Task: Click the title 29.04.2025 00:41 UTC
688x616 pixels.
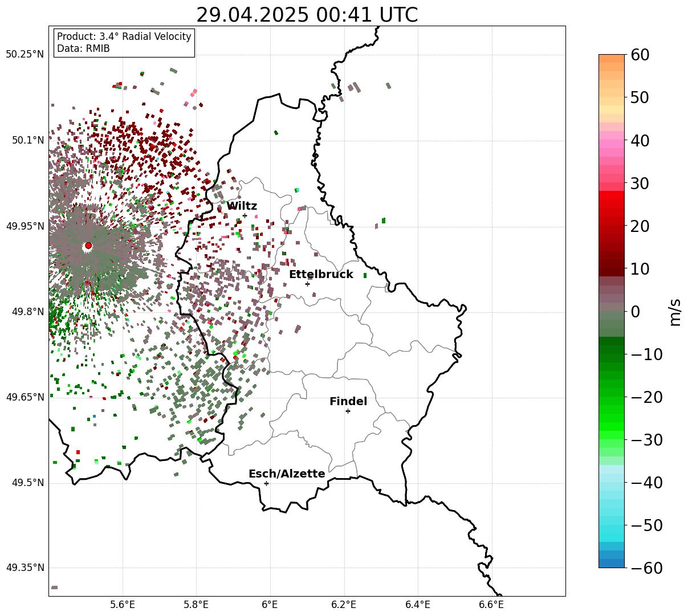Action: [307, 15]
